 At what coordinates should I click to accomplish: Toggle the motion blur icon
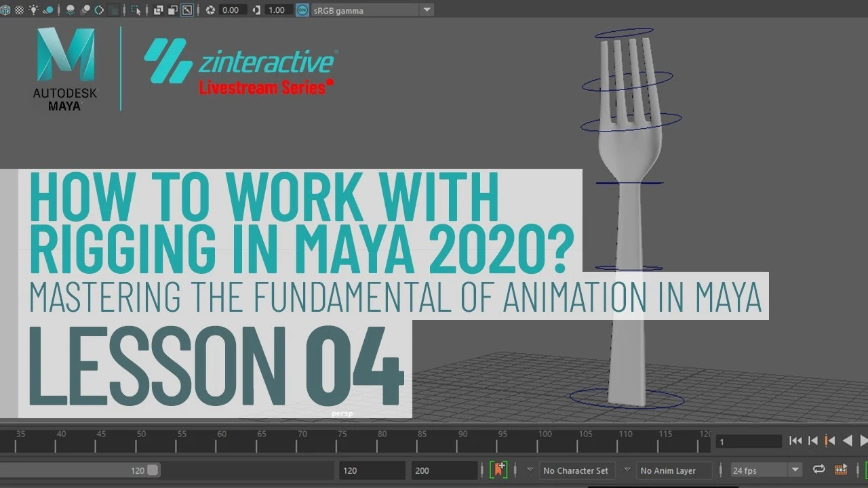point(85,10)
